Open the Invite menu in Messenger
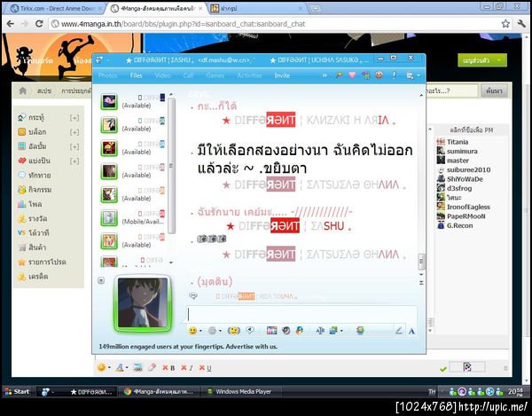The height and width of the screenshot is (416, 532). 282,75
